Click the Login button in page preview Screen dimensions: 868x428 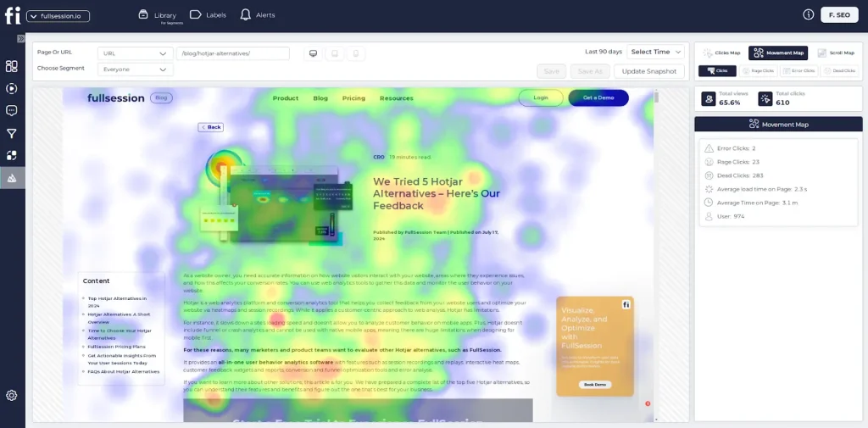pos(541,98)
